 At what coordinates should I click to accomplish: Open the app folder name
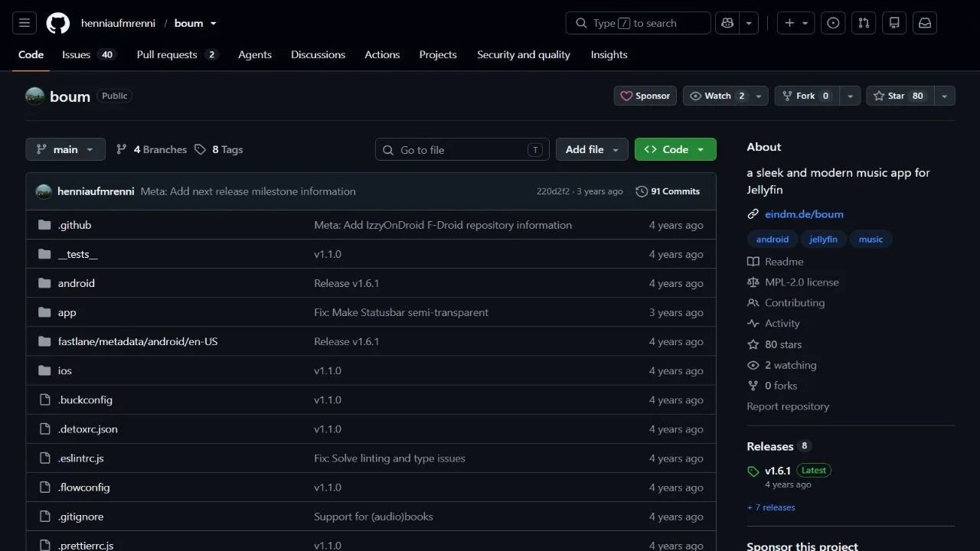(x=67, y=312)
